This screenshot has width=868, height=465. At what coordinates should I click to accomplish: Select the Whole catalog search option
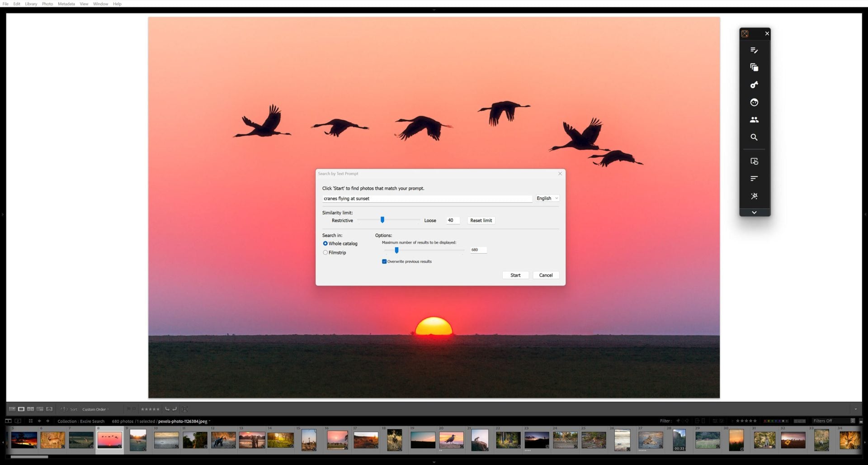[x=325, y=243]
